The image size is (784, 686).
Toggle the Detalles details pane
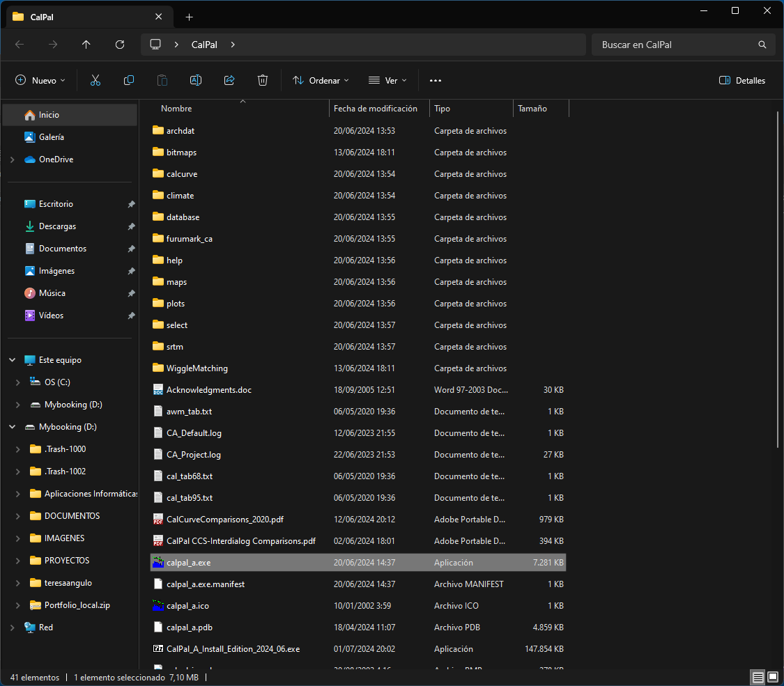(742, 80)
